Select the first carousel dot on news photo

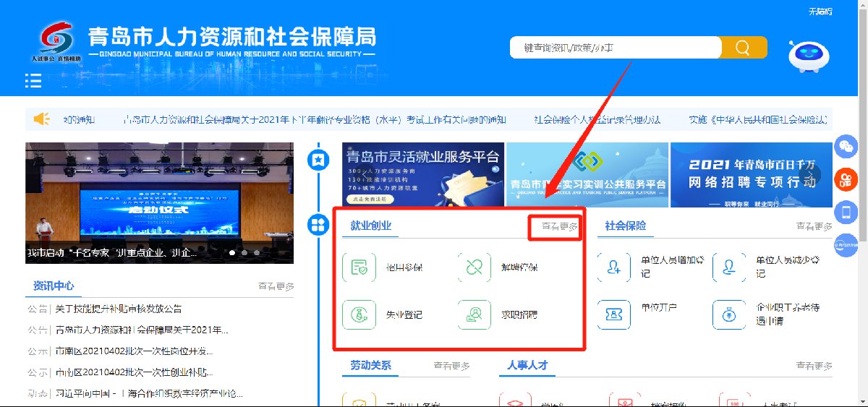[233, 253]
